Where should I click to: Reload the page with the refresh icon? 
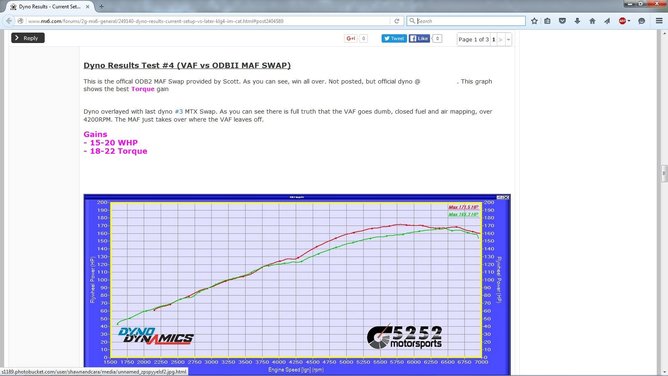pos(397,21)
